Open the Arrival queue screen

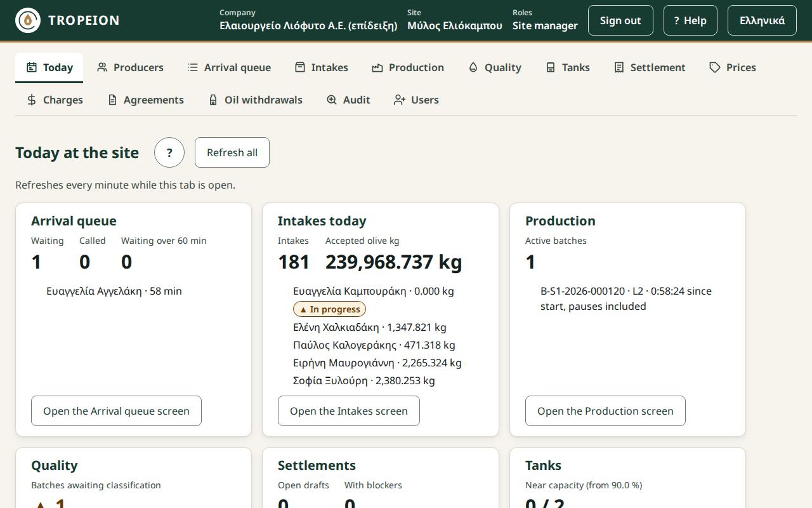pyautogui.click(x=116, y=411)
